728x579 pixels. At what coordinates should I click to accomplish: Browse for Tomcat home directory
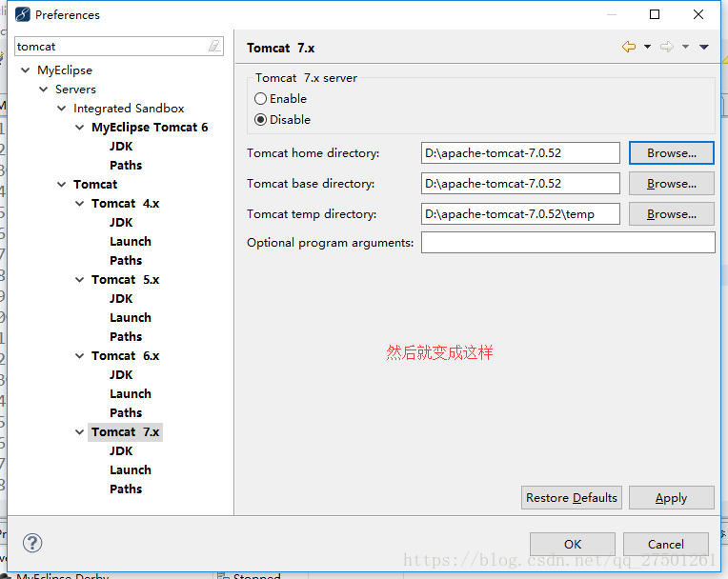point(672,153)
